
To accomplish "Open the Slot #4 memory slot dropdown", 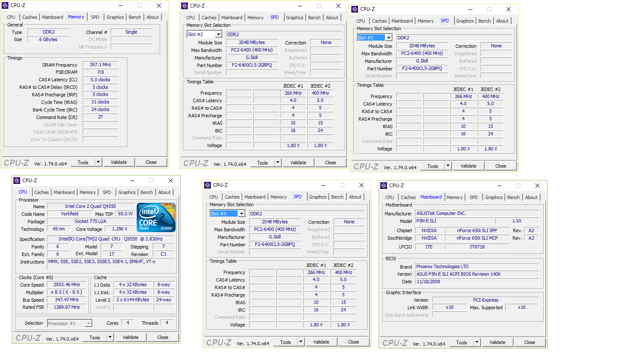I will pos(241,214).
